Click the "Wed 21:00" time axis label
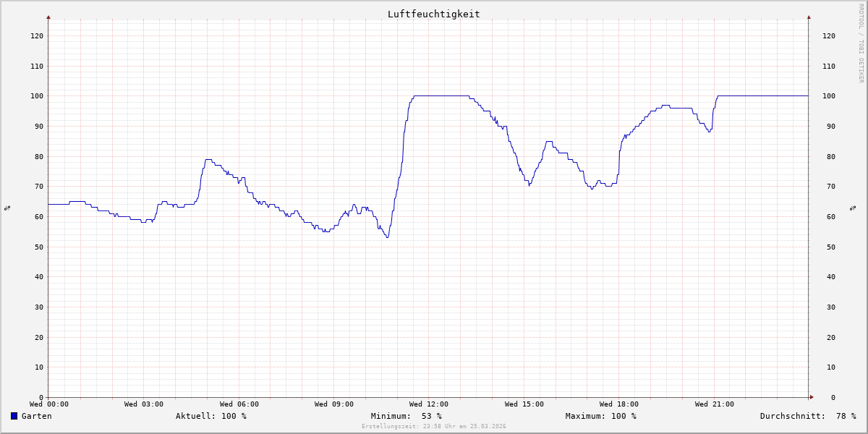 click(x=714, y=404)
